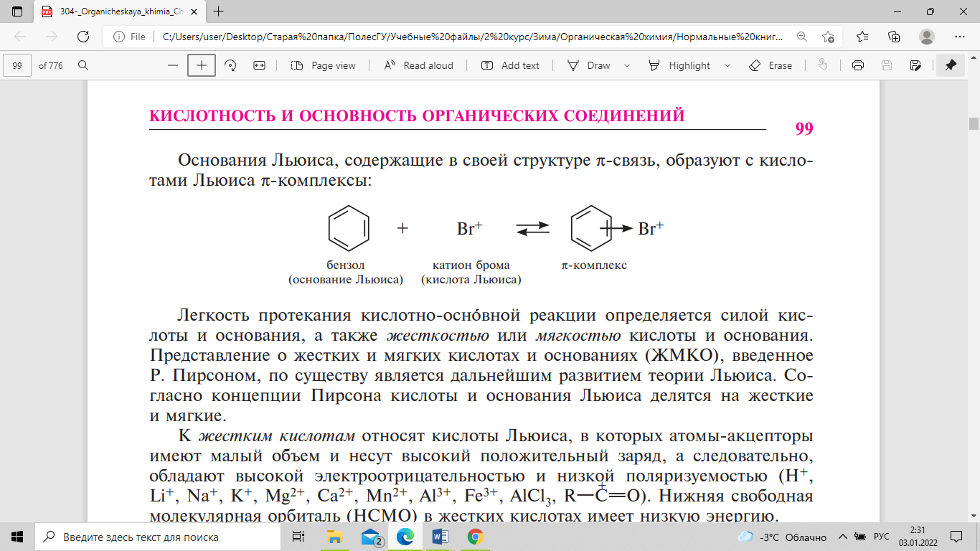Switch keyboard language РУС
This screenshot has width=980, height=551.
point(882,537)
